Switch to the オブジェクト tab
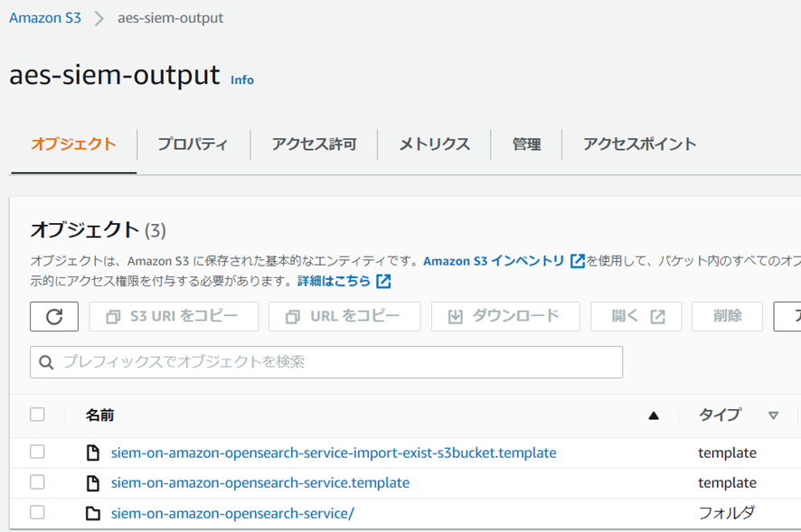This screenshot has height=532, width=801. pyautogui.click(x=73, y=144)
